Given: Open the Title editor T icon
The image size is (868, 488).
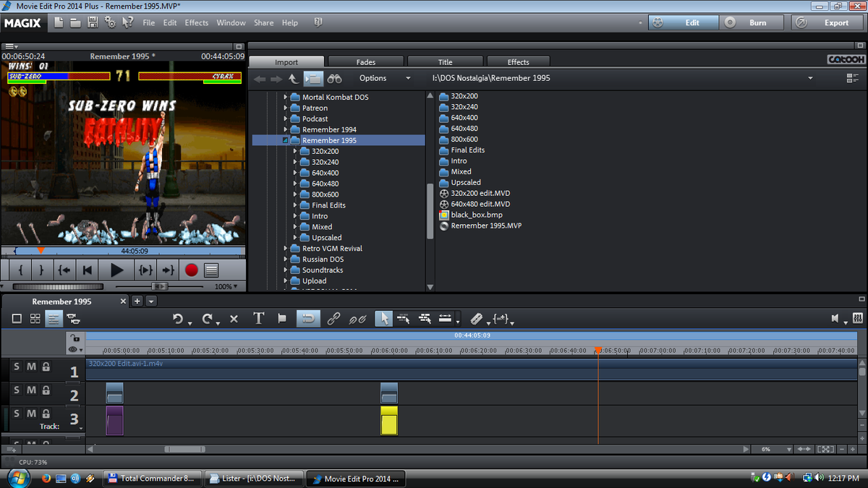Looking at the screenshot, I should (258, 318).
